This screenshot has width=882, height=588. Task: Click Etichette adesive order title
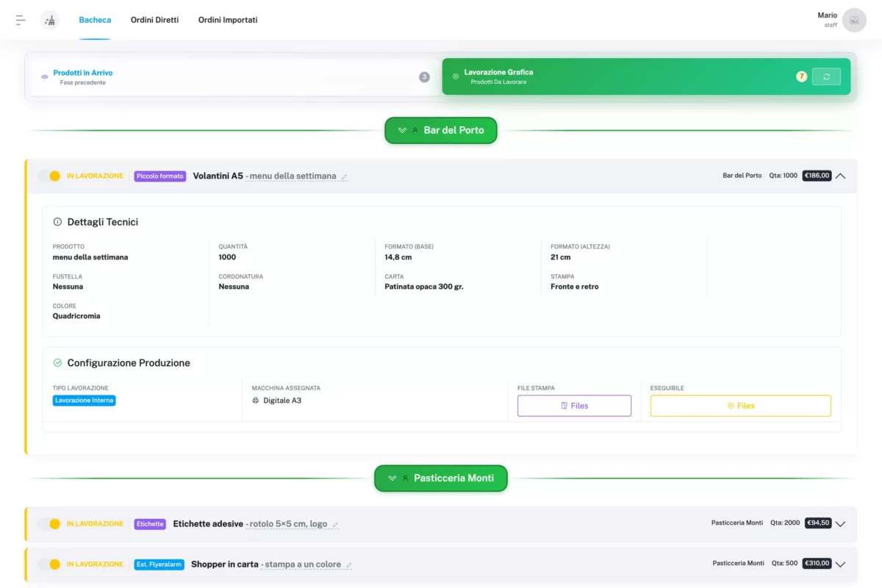tap(208, 524)
